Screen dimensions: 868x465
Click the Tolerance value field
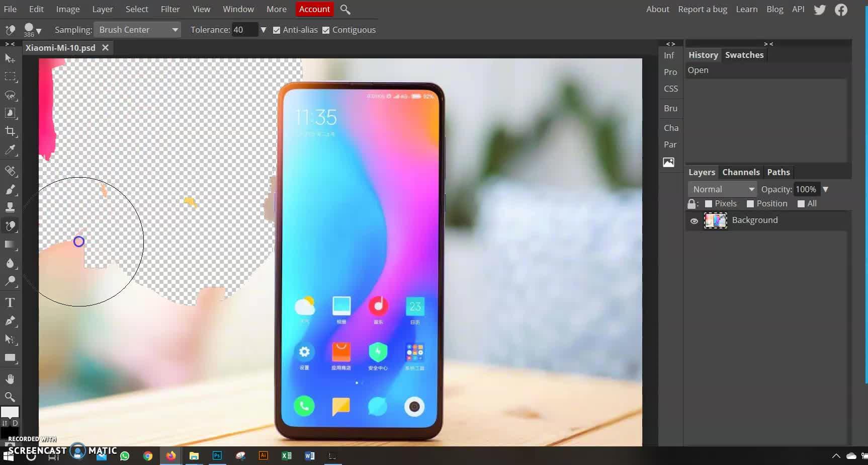coord(244,30)
